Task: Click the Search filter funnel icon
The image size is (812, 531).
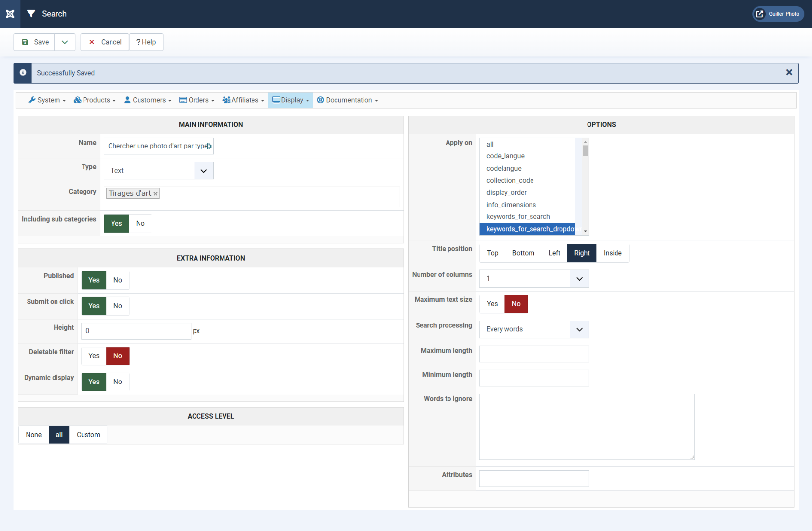Action: [31, 14]
